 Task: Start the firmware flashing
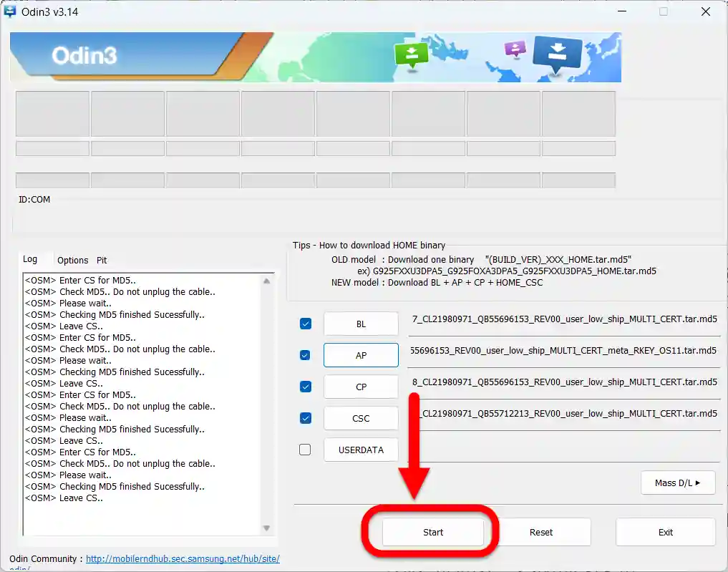[x=432, y=532]
